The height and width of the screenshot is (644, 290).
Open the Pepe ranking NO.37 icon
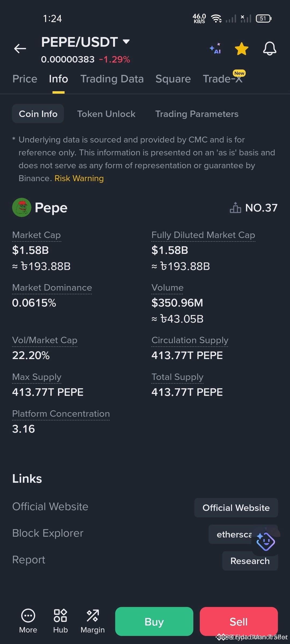pos(235,208)
